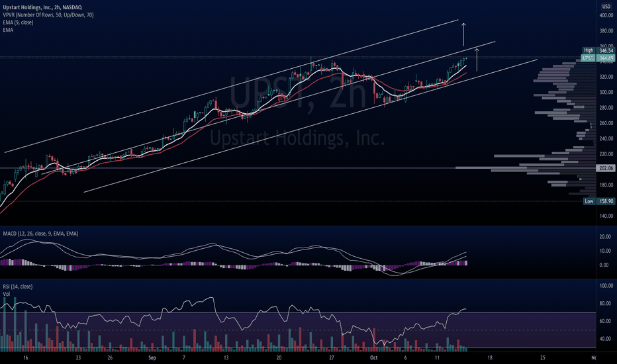Click date 18 on the time axis
Image resolution: width=617 pixels, height=364 pixels.
tap(489, 357)
